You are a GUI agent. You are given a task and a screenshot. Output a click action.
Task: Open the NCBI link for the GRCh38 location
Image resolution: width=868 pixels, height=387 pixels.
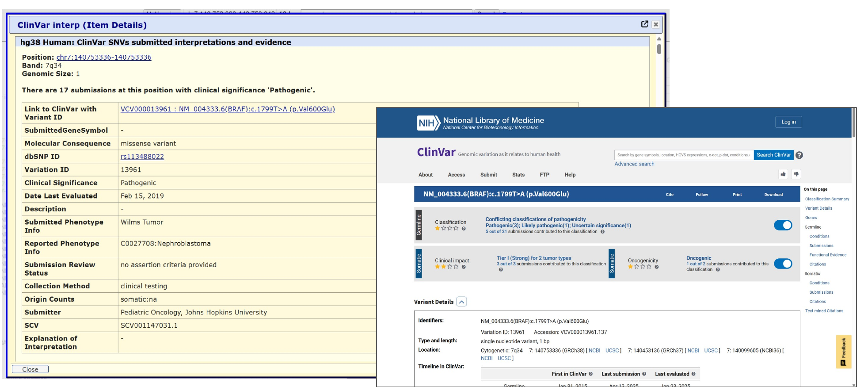point(594,351)
